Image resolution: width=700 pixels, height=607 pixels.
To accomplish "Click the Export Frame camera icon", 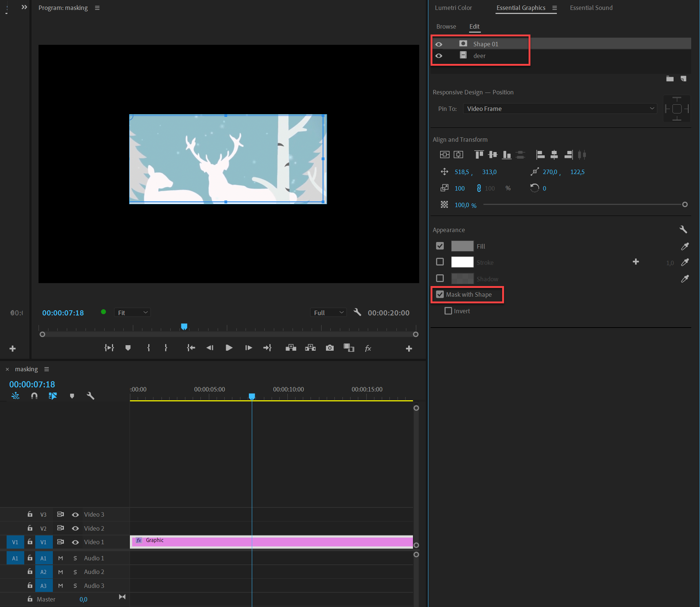I will tap(330, 348).
